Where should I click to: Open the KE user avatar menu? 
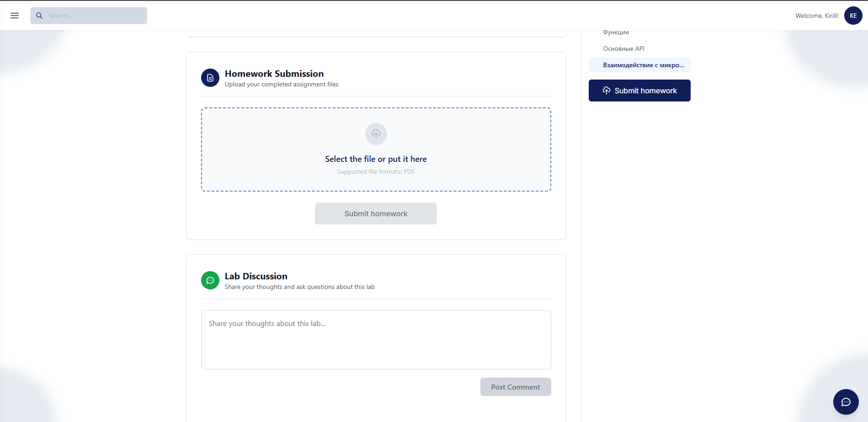coord(853,16)
